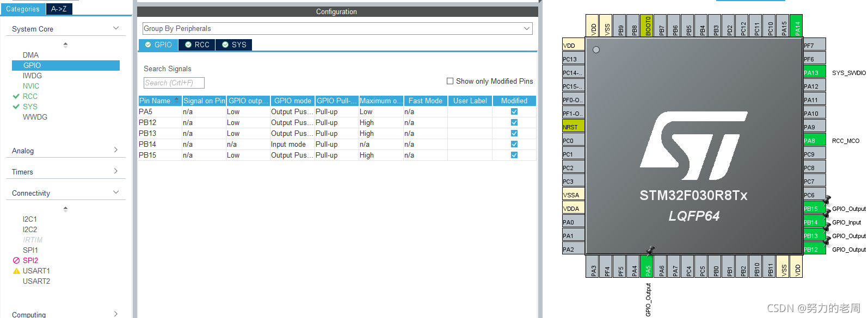
Task: Select WWDG in System Core list
Action: [x=35, y=117]
